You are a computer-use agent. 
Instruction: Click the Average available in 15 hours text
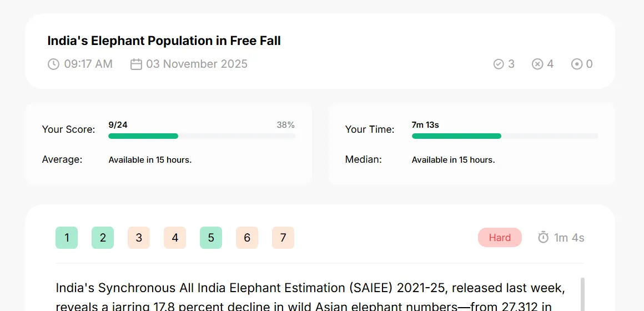coord(150,160)
